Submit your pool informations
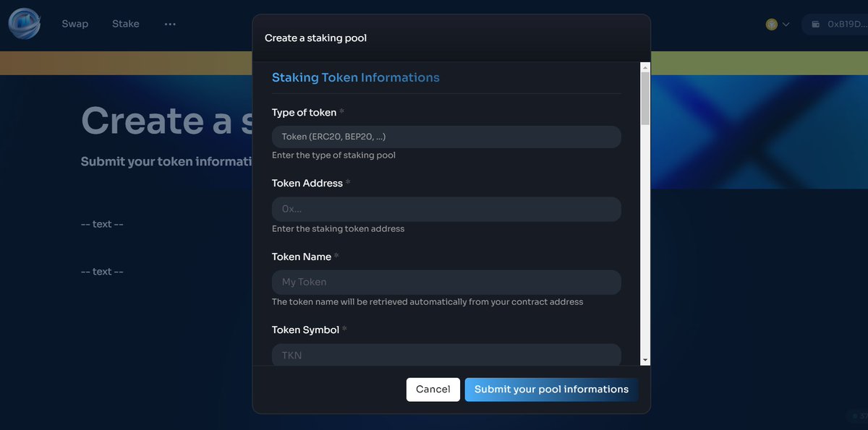 pos(551,389)
